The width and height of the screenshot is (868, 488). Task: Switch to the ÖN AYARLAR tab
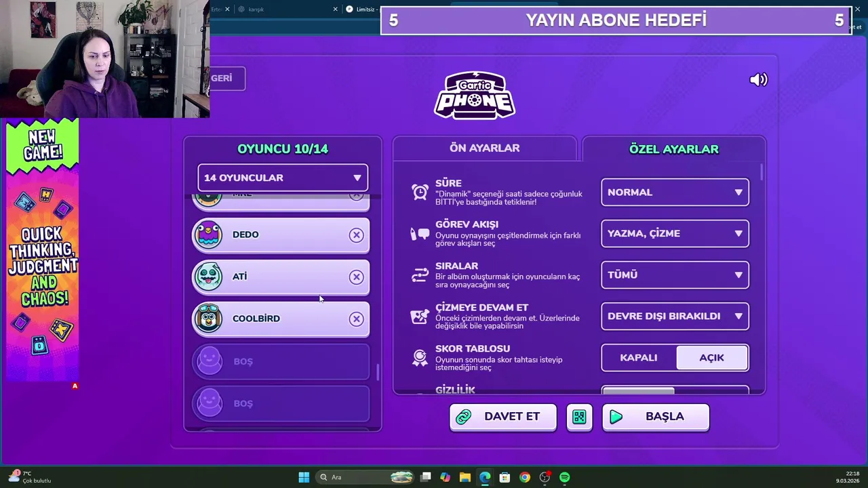[x=484, y=148]
